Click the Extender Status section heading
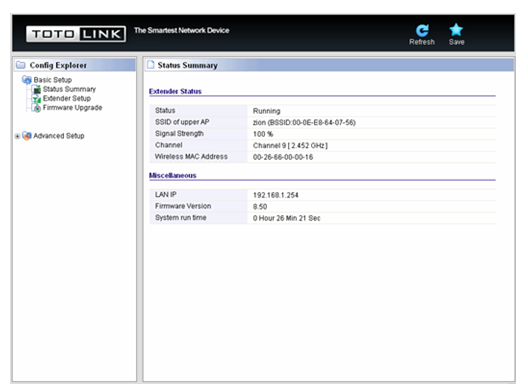Viewport: 528px width, 391px height. 175,91
